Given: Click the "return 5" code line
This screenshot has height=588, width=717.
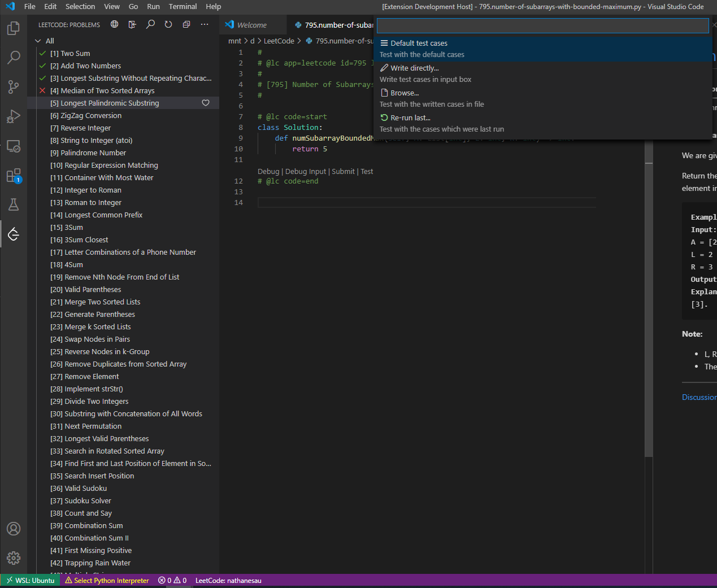Looking at the screenshot, I should pos(310,149).
